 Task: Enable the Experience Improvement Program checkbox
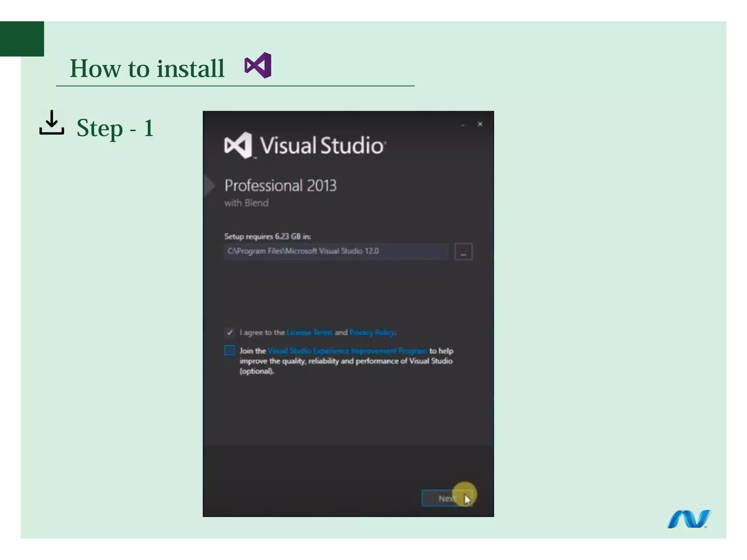pos(229,350)
